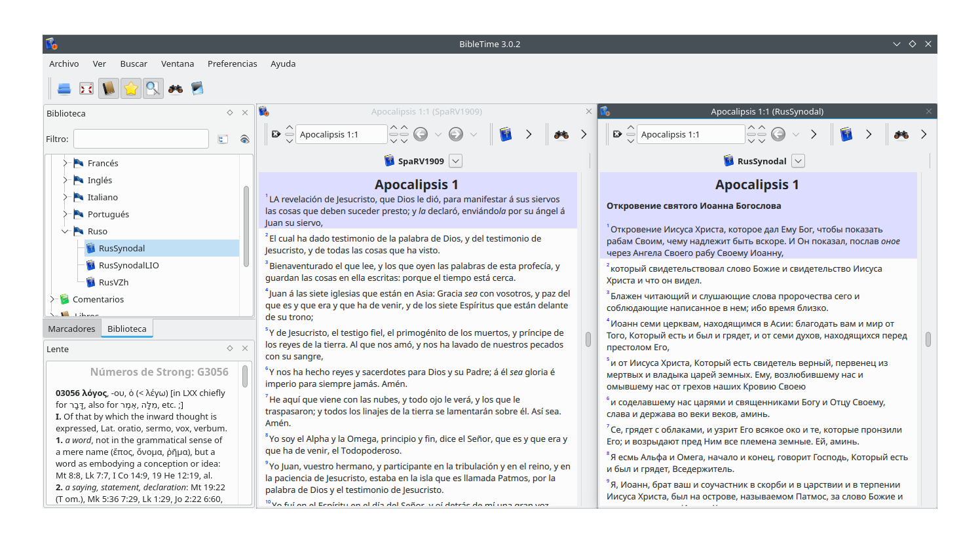Click binoculars search icon in SpaRV1909 window
The height and width of the screenshot is (559, 980).
[561, 134]
